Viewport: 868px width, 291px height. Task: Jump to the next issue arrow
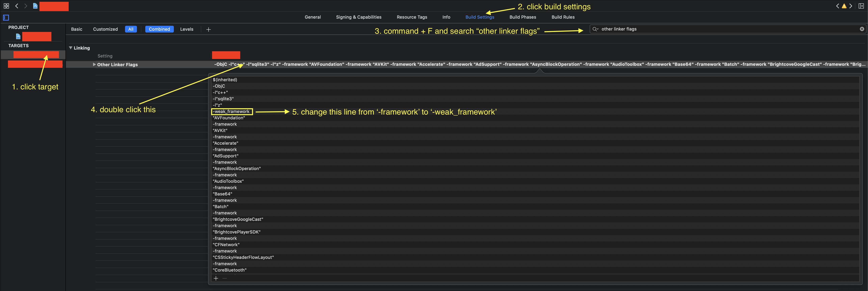tap(851, 6)
